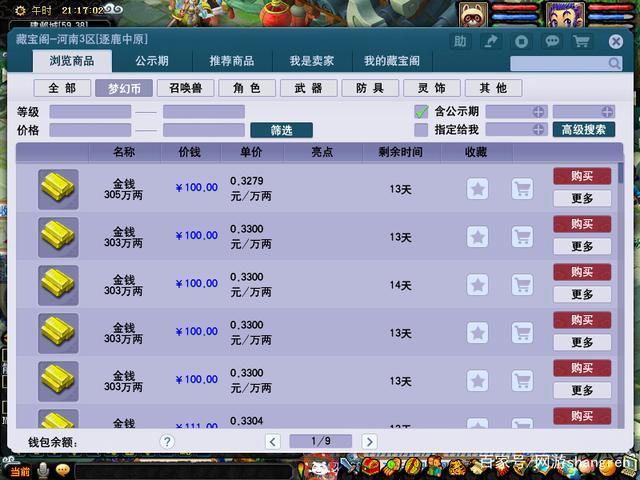Click the round record icon in title bar

coord(521,41)
